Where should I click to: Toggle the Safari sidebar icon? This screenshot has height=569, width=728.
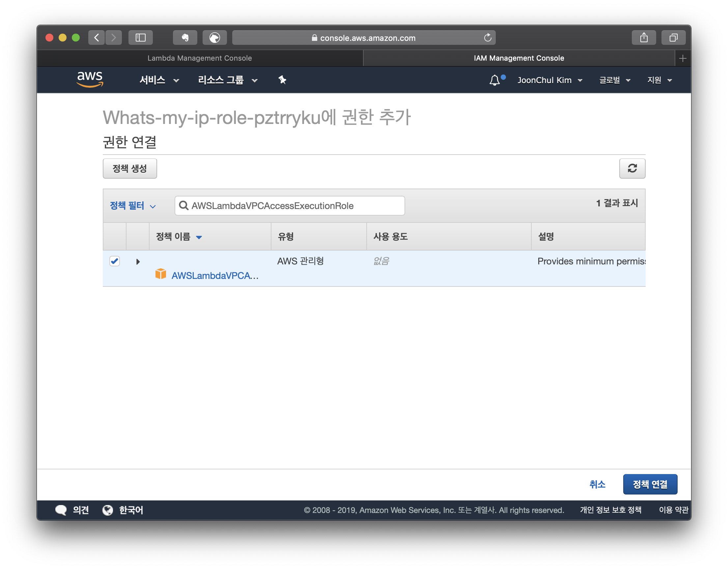(141, 38)
